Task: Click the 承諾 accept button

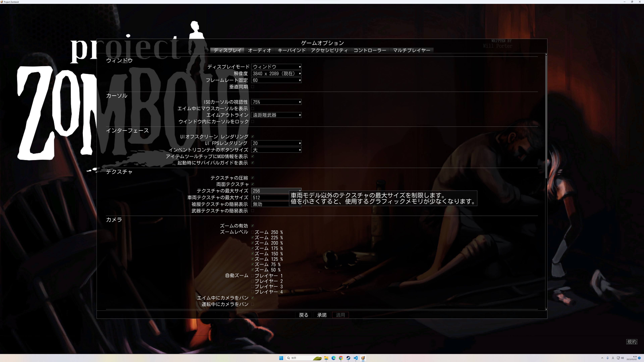Action: (x=322, y=315)
